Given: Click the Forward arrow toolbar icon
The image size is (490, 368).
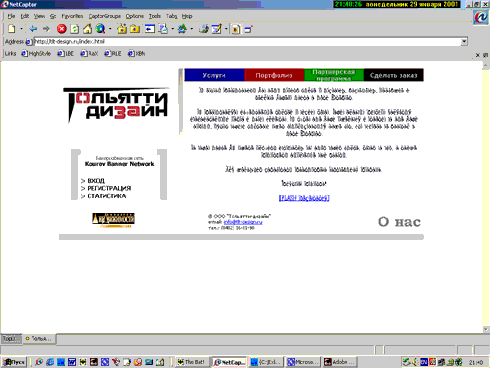Looking at the screenshot, I should tap(46, 29).
